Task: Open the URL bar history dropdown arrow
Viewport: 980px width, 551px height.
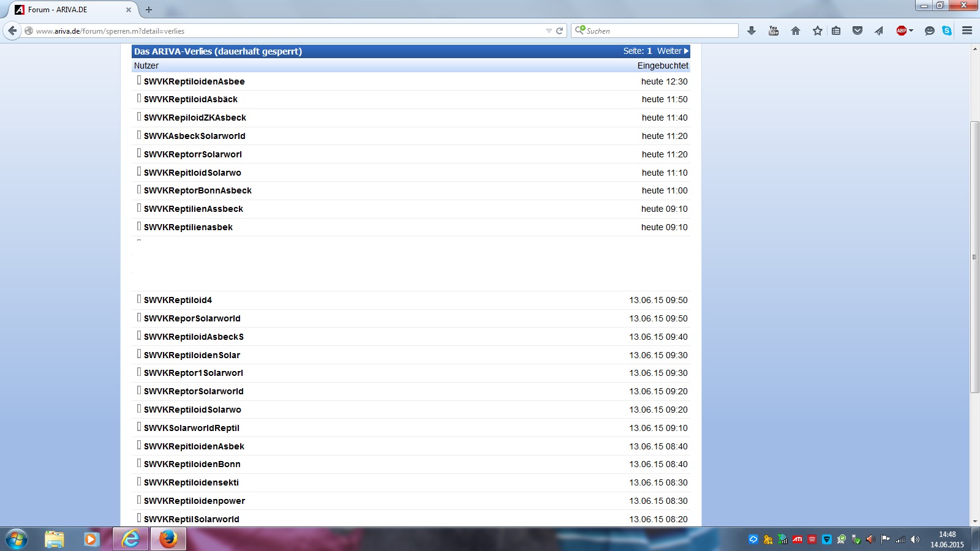Action: point(549,31)
